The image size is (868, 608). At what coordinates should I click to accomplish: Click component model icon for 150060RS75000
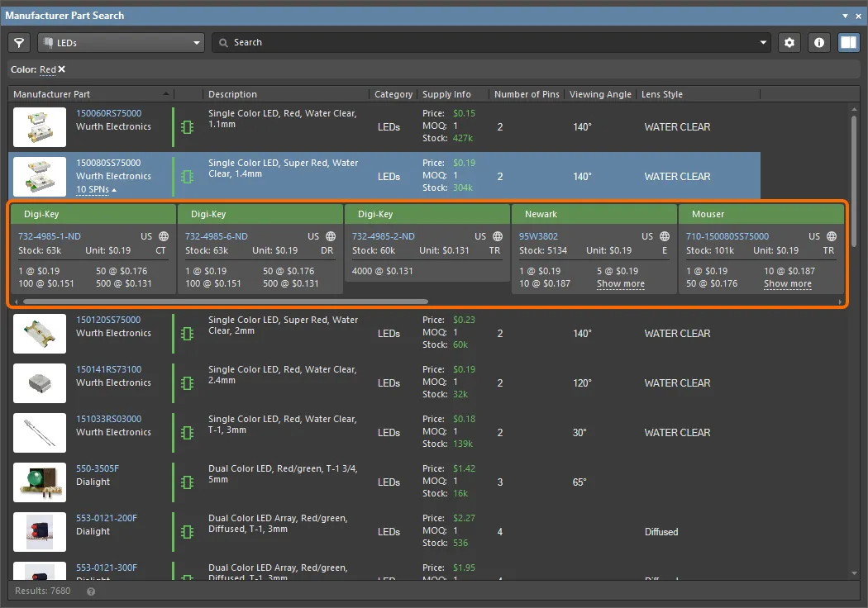[x=187, y=127]
